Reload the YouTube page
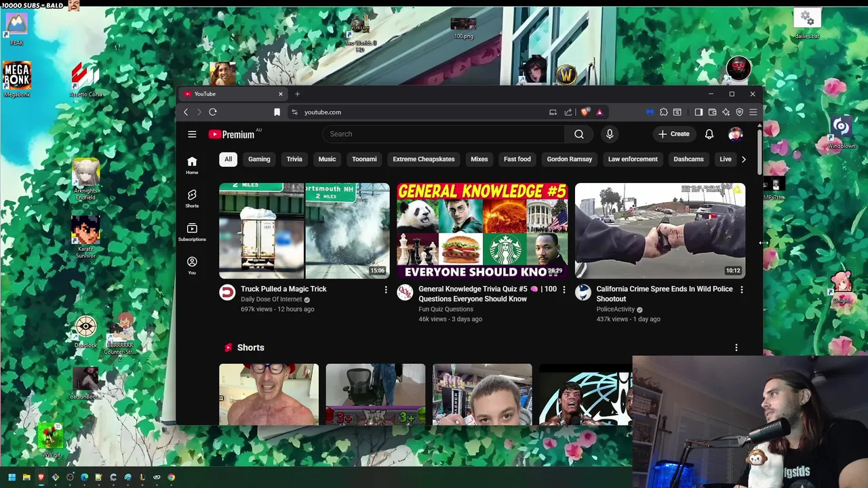This screenshot has width=868, height=488. pos(213,112)
